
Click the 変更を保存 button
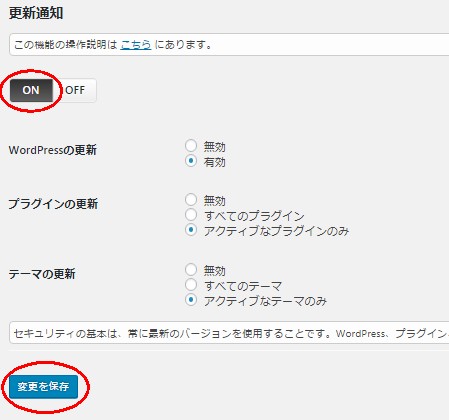coord(43,387)
